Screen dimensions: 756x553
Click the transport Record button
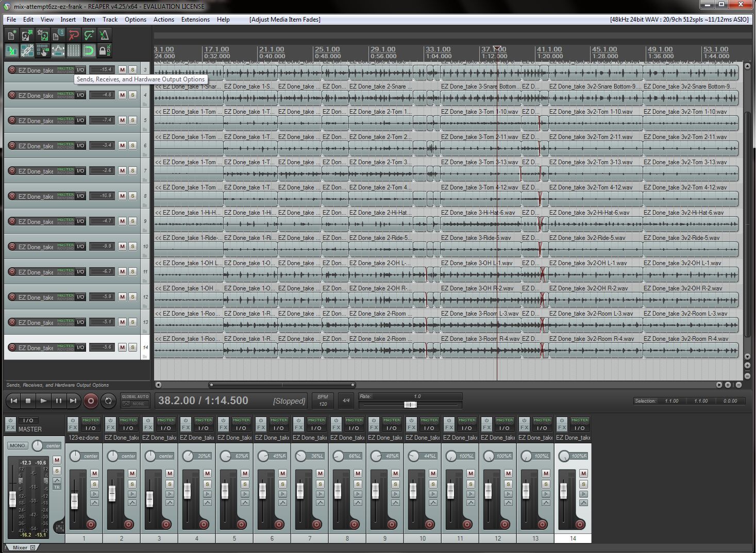[x=91, y=401]
